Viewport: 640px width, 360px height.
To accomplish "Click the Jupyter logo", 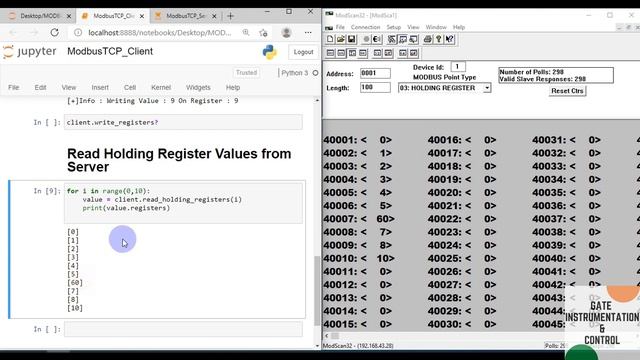I will (x=29, y=52).
